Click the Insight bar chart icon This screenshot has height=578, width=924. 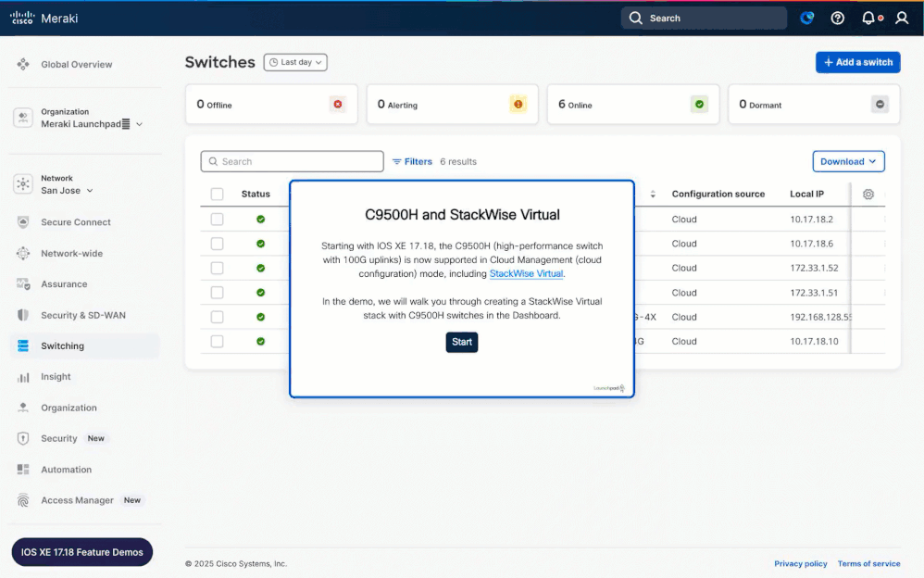pyautogui.click(x=23, y=377)
